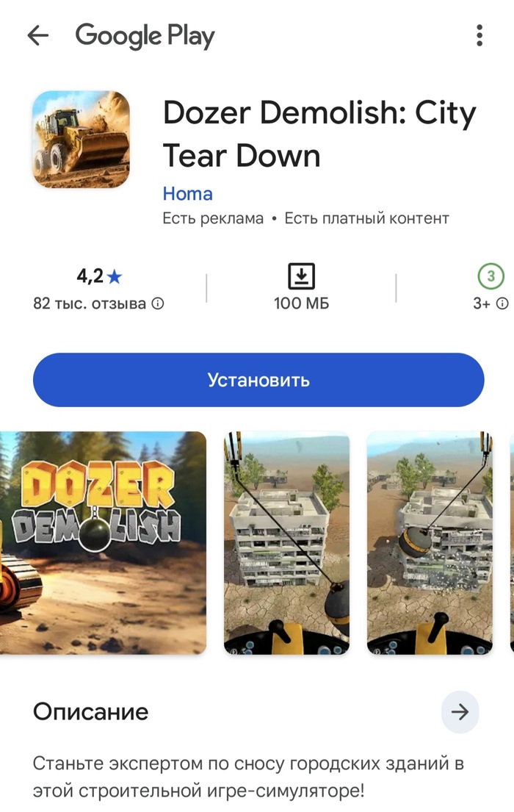The width and height of the screenshot is (514, 812).
Task: Tap the 82 тыс. отзыва reviews count
Action: point(90,303)
